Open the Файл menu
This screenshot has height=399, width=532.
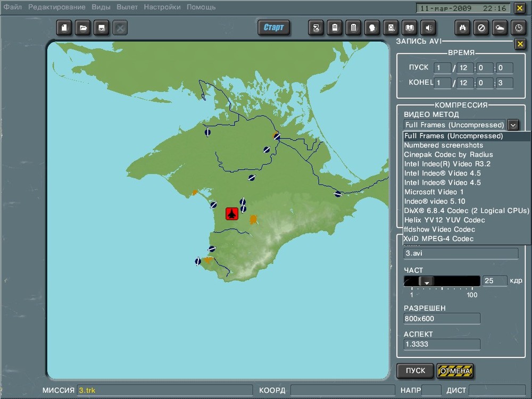pyautogui.click(x=13, y=7)
